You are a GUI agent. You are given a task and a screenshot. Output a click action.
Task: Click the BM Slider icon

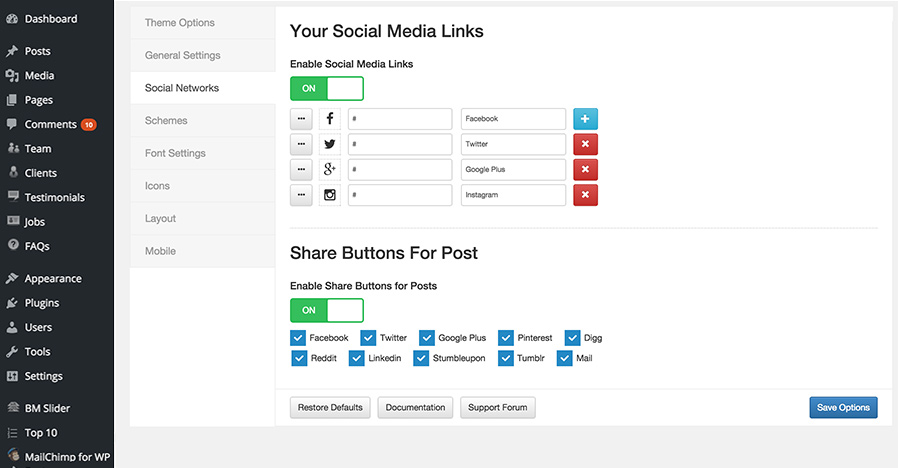13,407
